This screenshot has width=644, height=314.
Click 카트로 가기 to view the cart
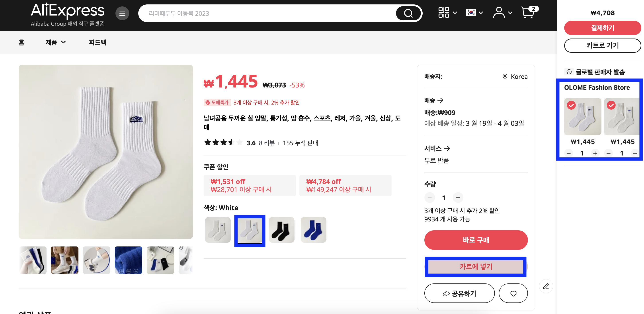603,45
